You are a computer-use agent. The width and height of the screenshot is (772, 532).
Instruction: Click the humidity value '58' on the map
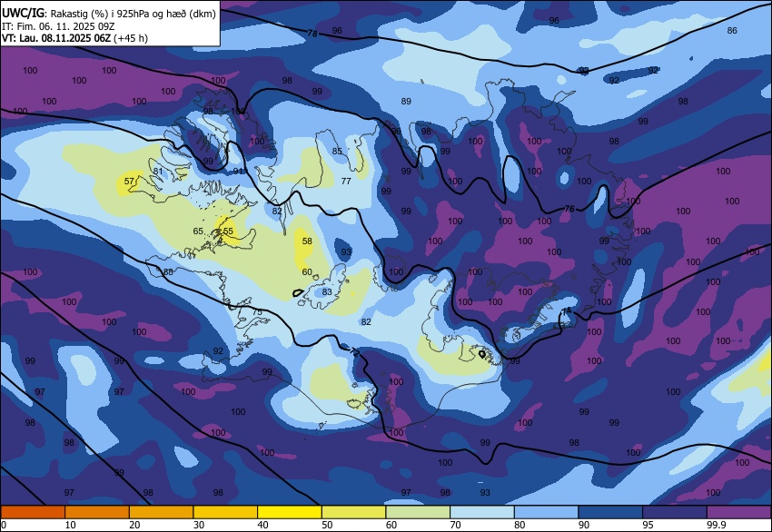coord(307,241)
